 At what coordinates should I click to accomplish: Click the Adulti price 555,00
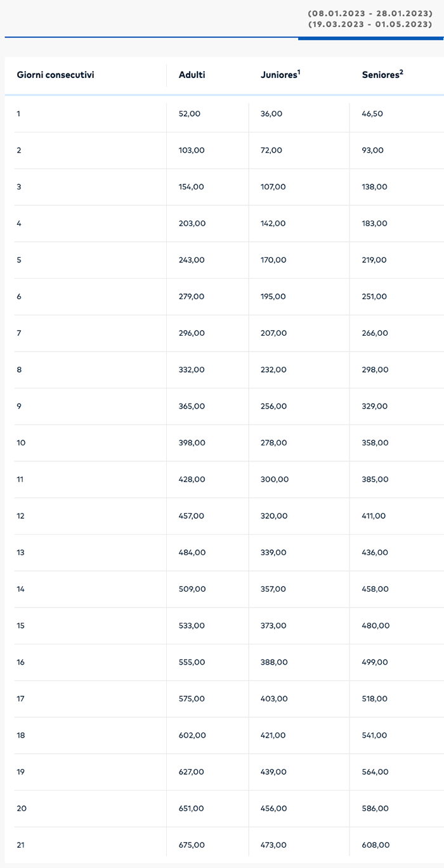coord(192,662)
